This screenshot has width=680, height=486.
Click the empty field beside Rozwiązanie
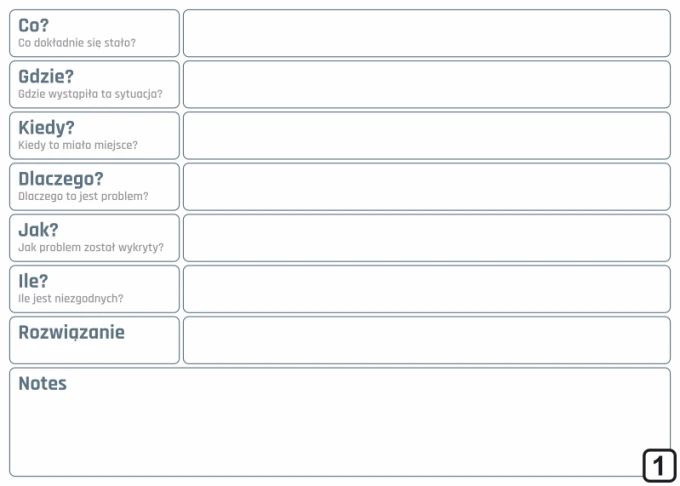427,340
